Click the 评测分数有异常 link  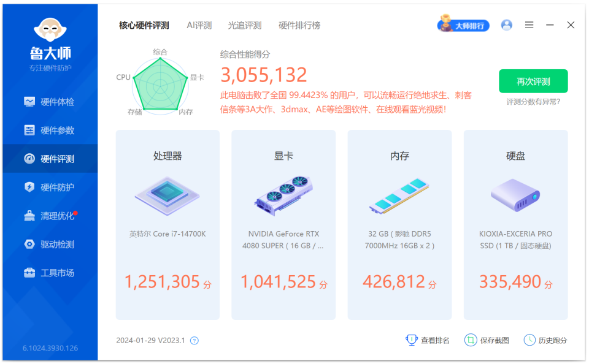click(x=533, y=102)
